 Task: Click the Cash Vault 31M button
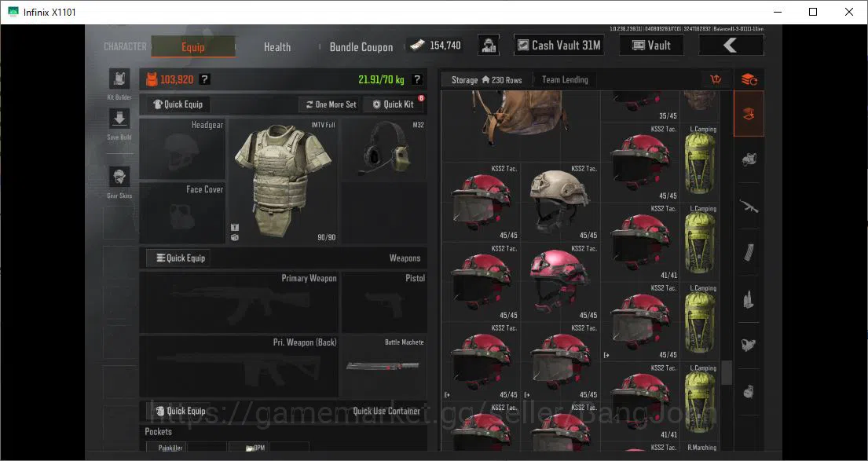click(559, 46)
